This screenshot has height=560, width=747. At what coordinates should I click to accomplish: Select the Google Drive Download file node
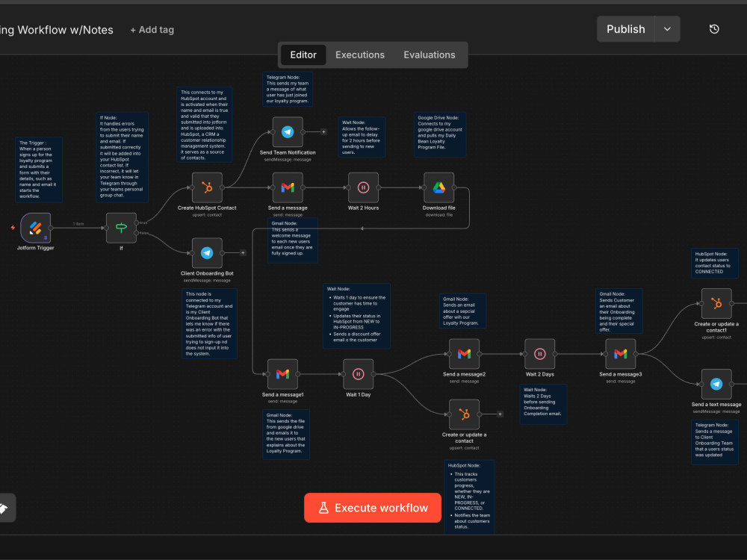coord(438,187)
